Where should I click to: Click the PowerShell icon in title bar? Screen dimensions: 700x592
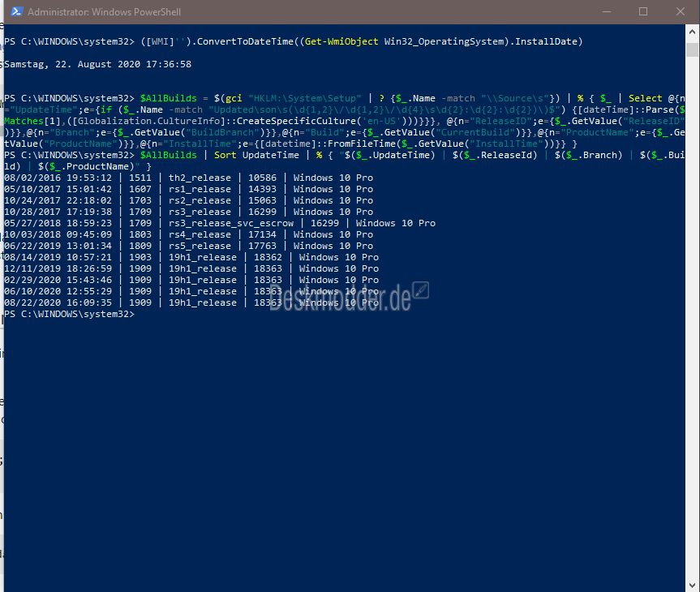pyautogui.click(x=16, y=11)
